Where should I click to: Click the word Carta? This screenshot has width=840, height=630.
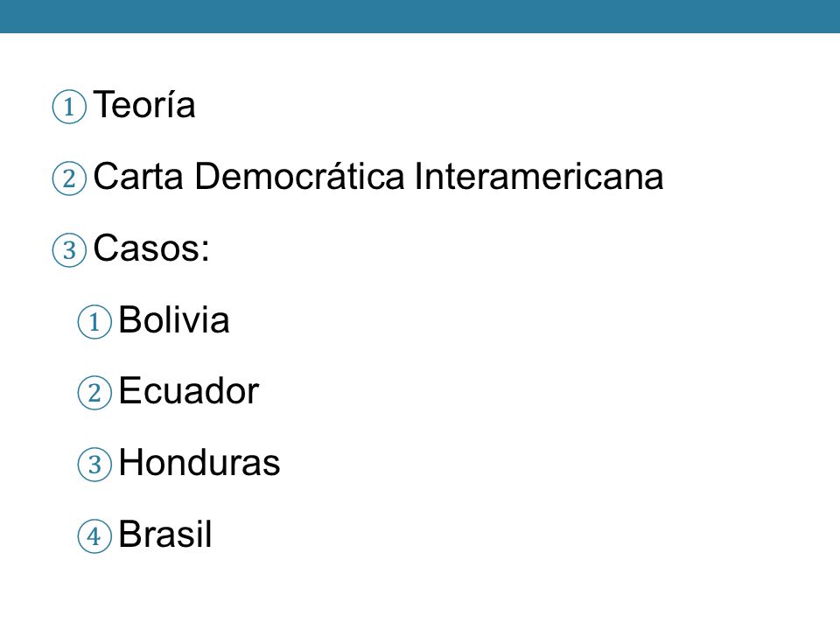pyautogui.click(x=138, y=176)
